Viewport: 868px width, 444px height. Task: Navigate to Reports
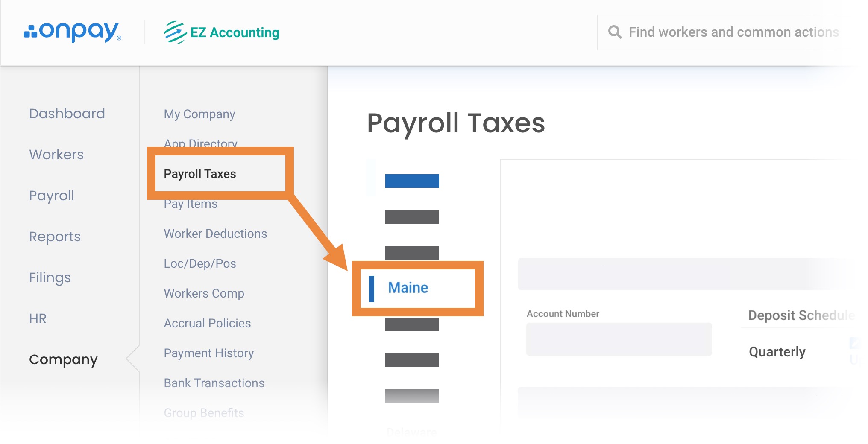click(55, 237)
